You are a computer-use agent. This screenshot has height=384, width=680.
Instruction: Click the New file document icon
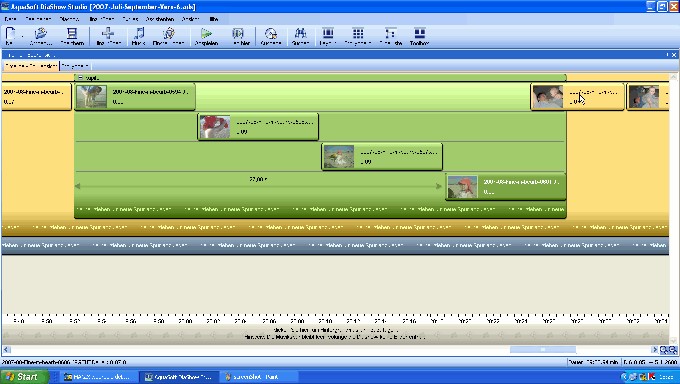(10, 33)
